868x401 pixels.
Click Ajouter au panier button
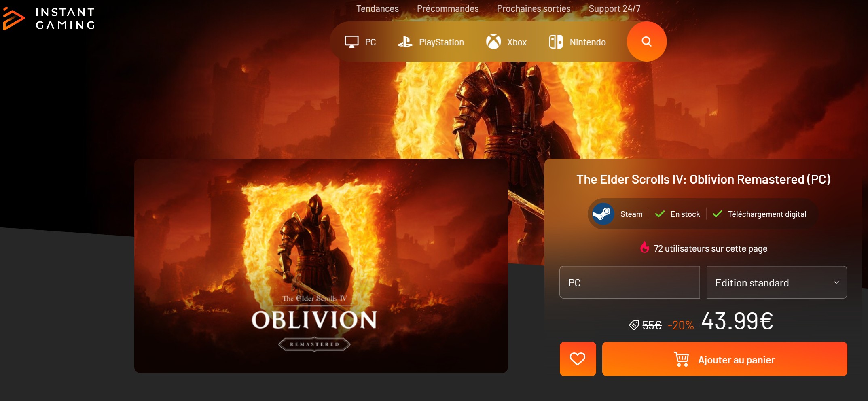724,359
